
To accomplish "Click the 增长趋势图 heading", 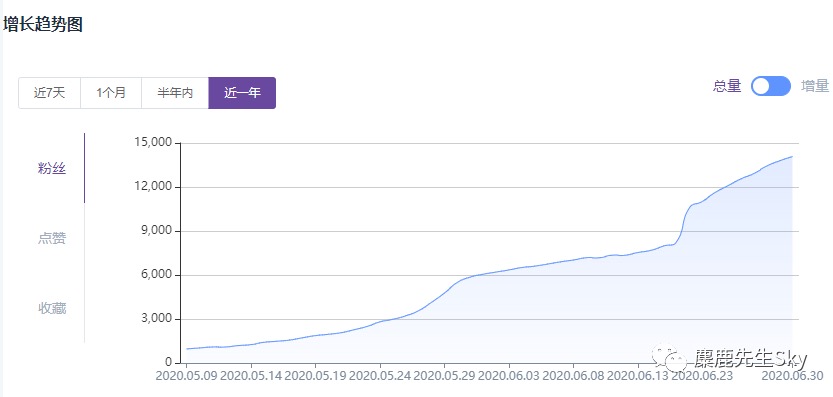I will [x=43, y=24].
